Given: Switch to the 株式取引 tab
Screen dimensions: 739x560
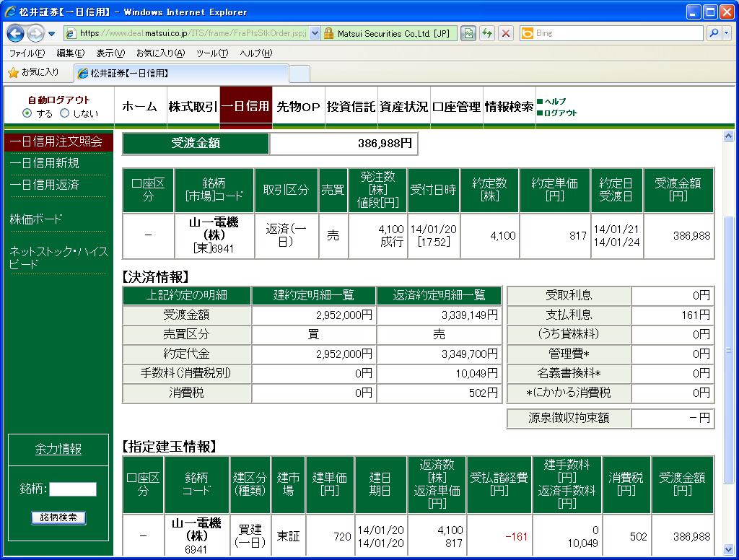Looking at the screenshot, I should tap(192, 107).
